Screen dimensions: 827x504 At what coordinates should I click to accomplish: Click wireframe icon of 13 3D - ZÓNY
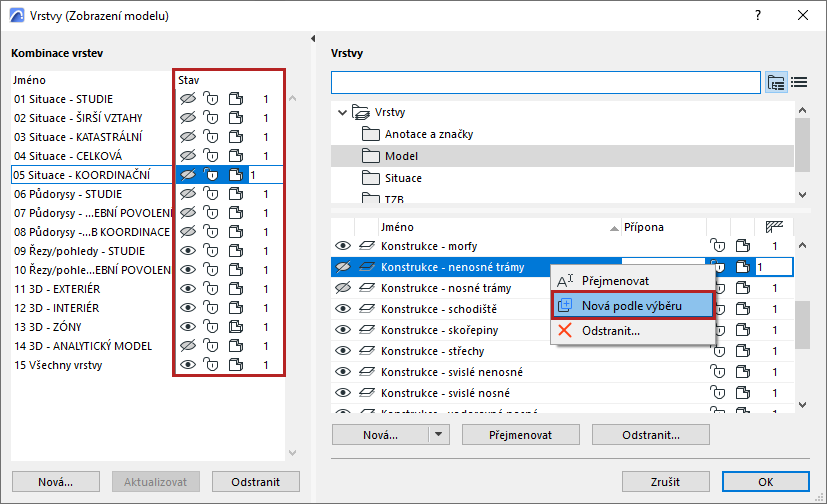click(x=236, y=326)
